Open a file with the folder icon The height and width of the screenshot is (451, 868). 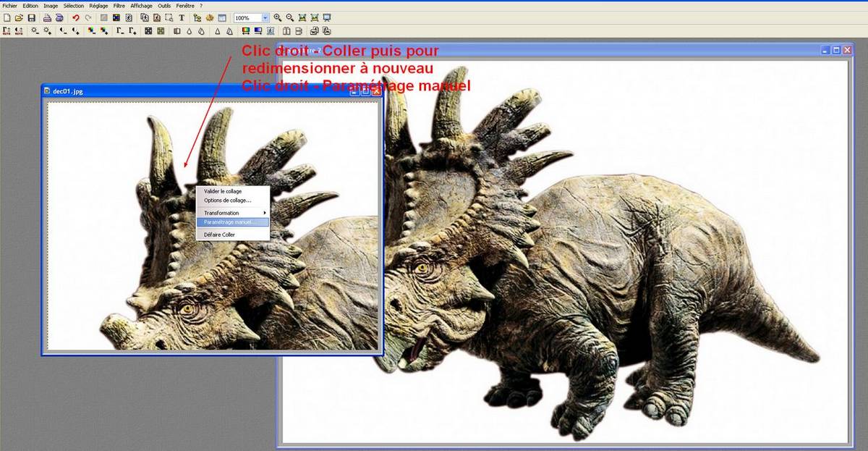19,17
